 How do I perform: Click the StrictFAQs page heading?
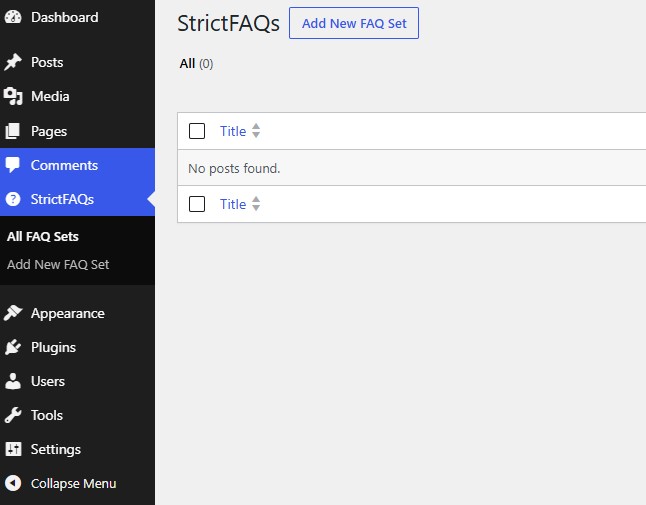pos(229,23)
